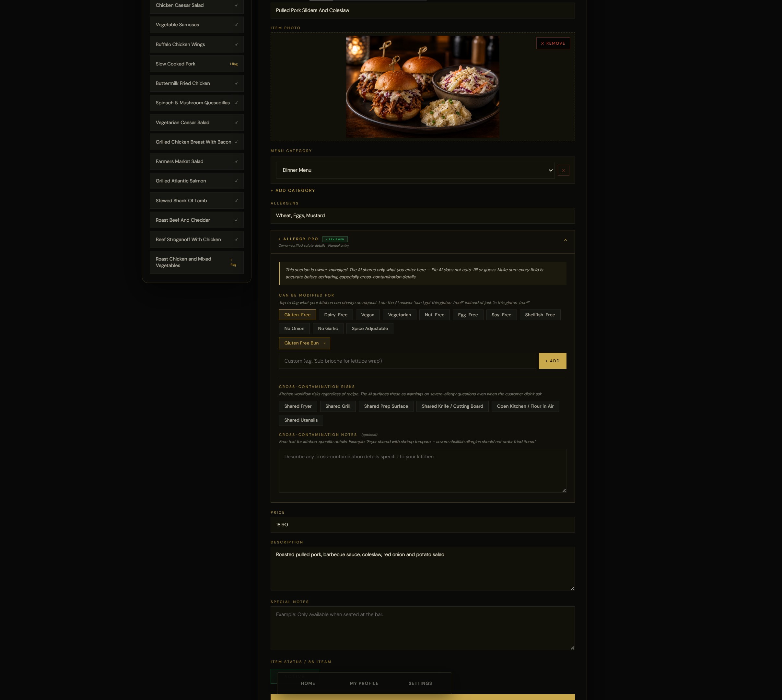
Task: Click the Remove photo button
Action: coord(553,43)
